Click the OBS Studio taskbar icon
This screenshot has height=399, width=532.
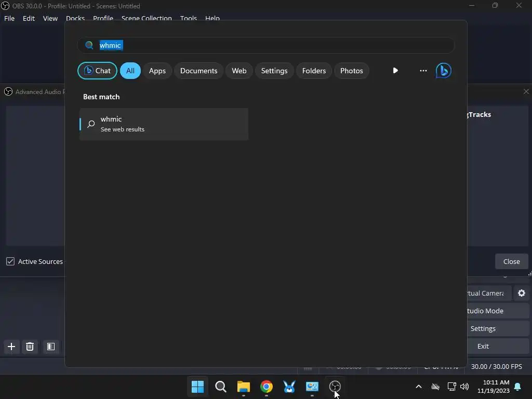[335, 387]
